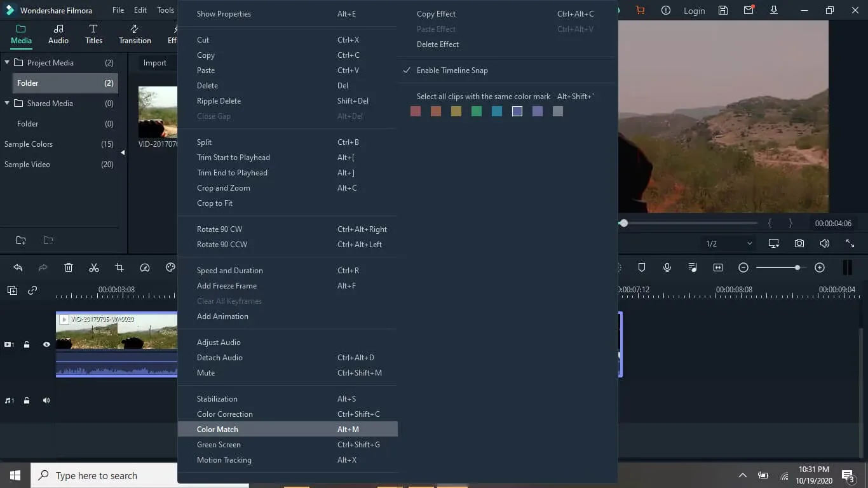Screen dimensions: 868x488
Task: Select the Split scissors tool in the toolbar
Action: coord(94,268)
